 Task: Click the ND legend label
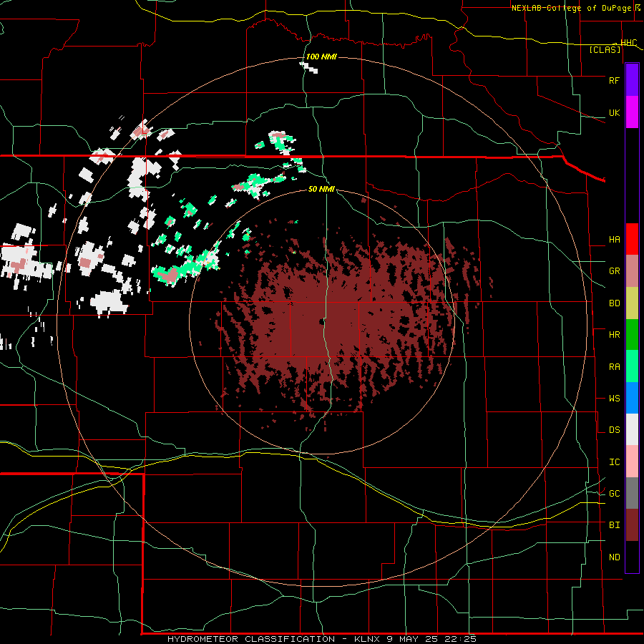point(614,557)
